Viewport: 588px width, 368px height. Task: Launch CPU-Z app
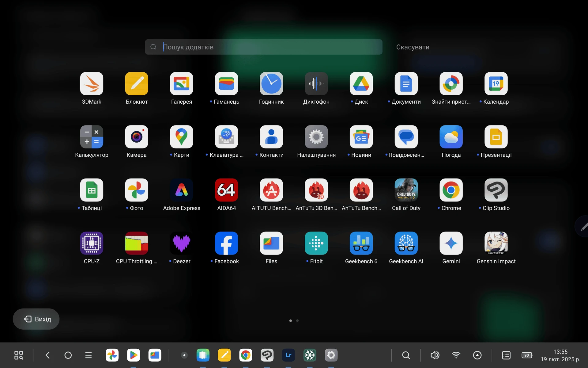[92, 243]
